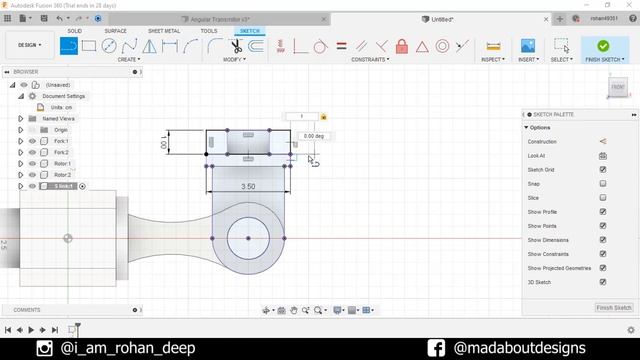The height and width of the screenshot is (360, 640).
Task: Enable the Slice checkbox
Action: (x=603, y=198)
